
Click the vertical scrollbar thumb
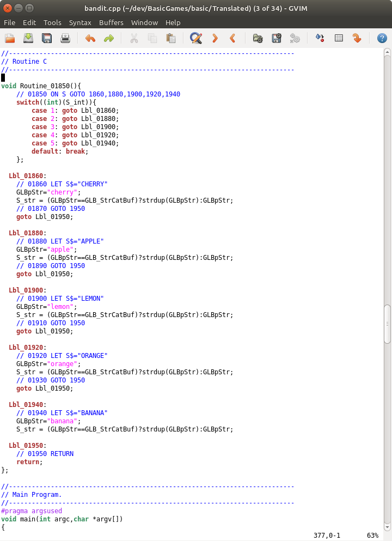pos(387,324)
